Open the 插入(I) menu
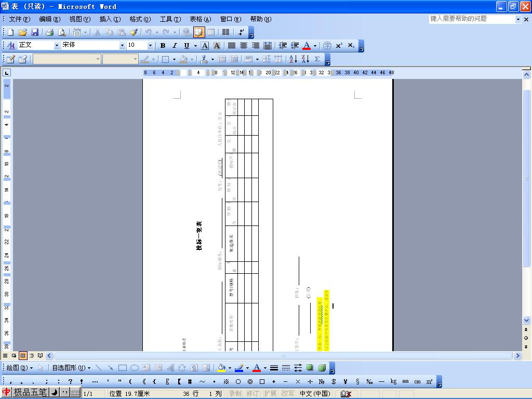532x399 pixels. [110, 19]
